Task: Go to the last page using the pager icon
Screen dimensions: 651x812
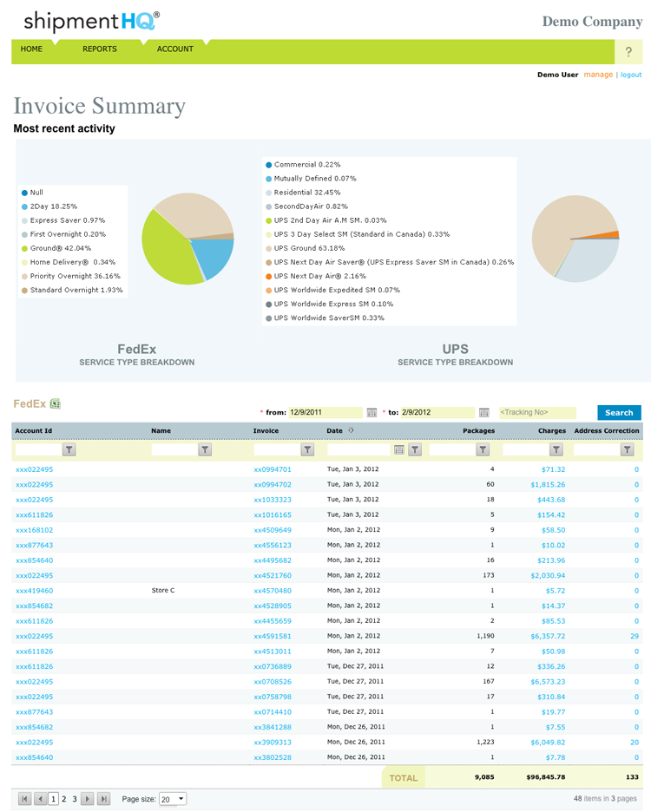Action: (x=103, y=799)
